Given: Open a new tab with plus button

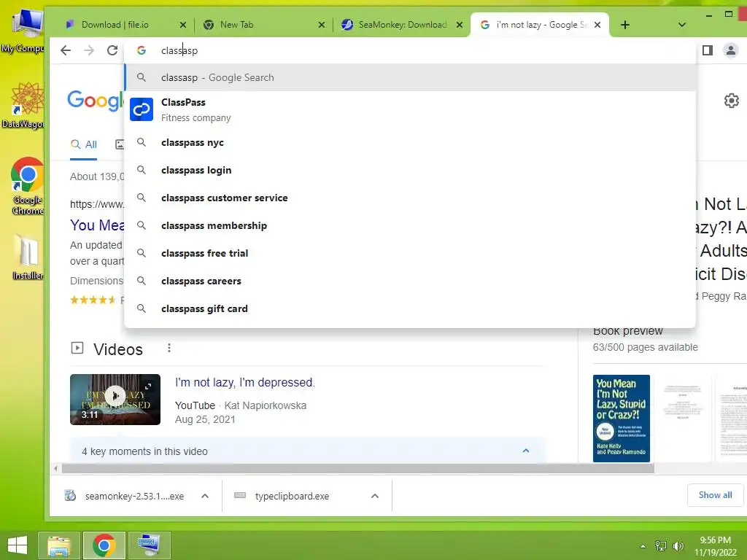Looking at the screenshot, I should coord(625,25).
